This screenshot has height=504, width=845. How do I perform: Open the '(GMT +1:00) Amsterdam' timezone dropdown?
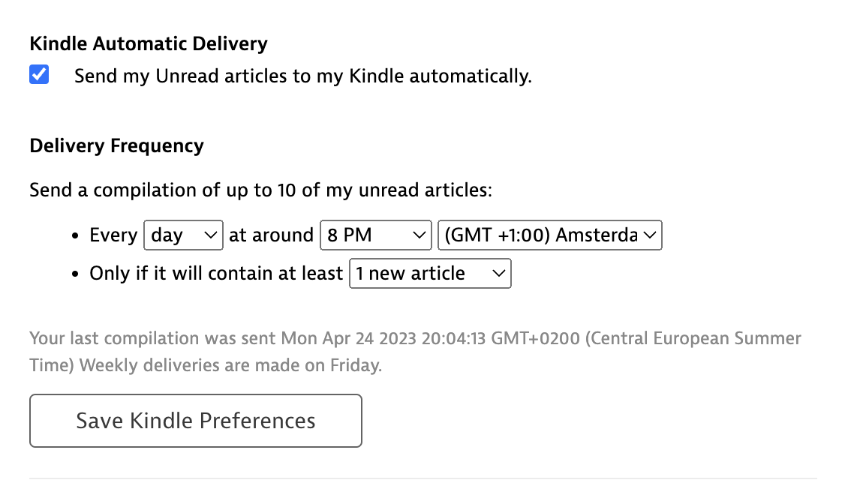[x=550, y=235]
